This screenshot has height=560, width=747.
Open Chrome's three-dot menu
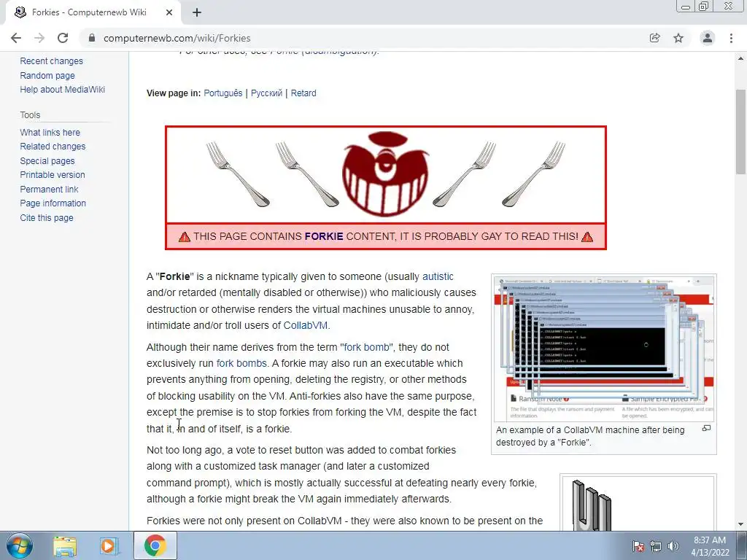click(x=731, y=38)
